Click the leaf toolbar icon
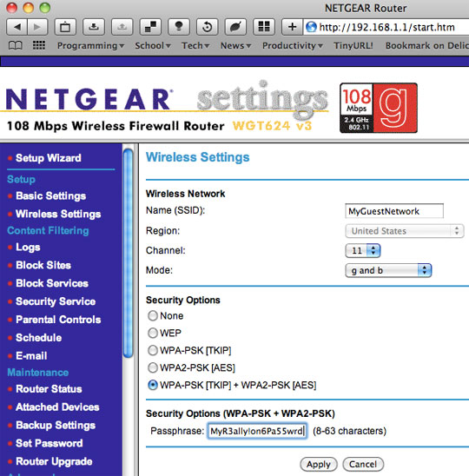Image resolution: width=469 pixels, height=476 pixels. tap(235, 27)
